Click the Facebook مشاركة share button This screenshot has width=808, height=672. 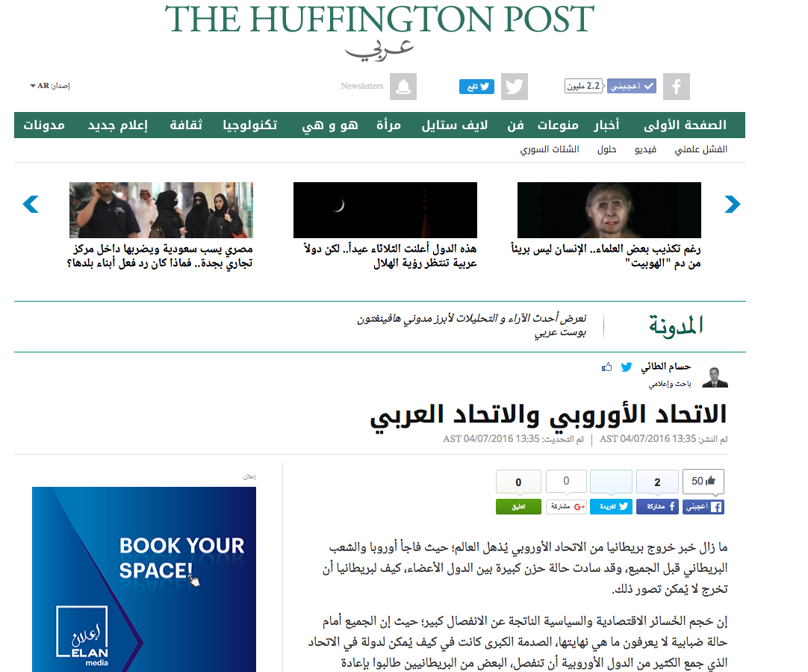tap(657, 506)
